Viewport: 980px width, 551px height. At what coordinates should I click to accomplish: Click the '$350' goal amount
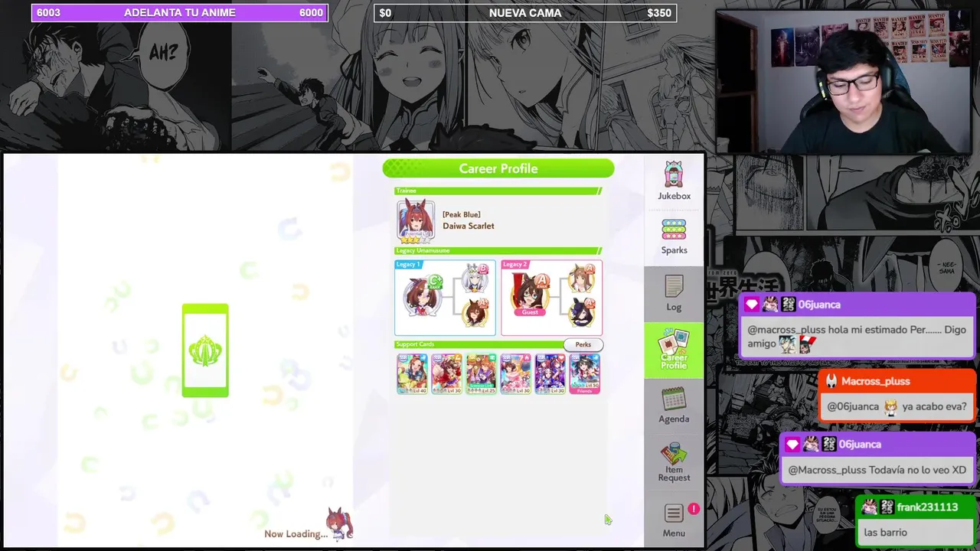tap(659, 13)
